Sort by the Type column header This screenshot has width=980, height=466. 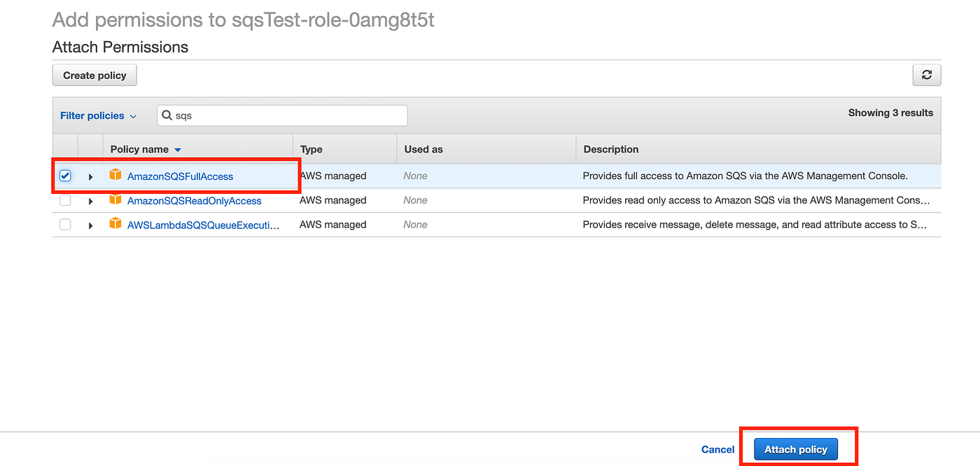[311, 149]
